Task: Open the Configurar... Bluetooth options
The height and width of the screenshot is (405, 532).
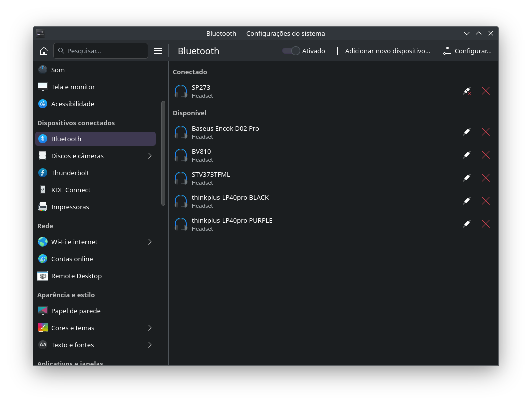Action: click(x=467, y=51)
